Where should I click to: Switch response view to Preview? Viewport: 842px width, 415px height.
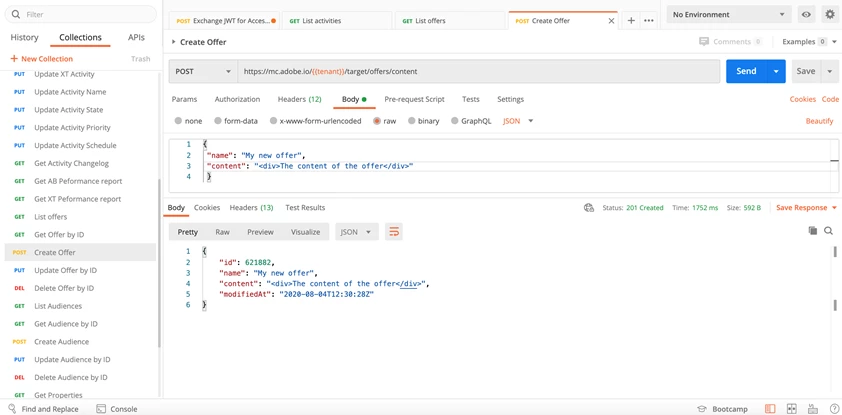(x=260, y=232)
